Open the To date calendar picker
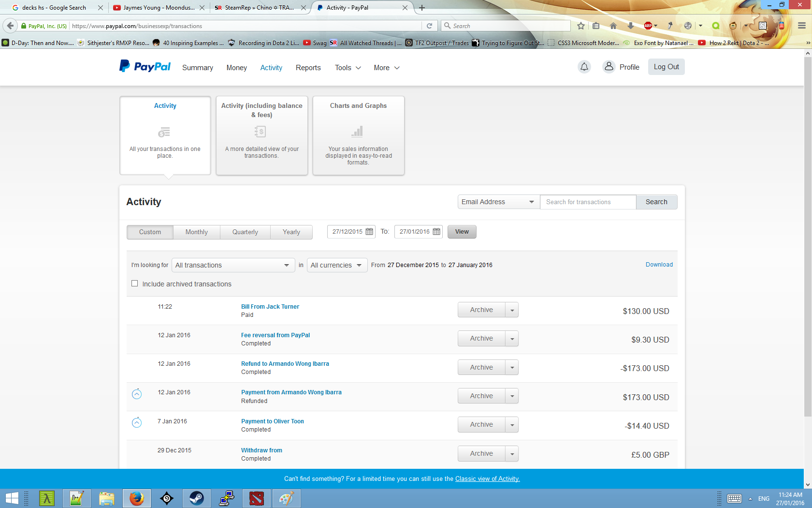 (436, 232)
